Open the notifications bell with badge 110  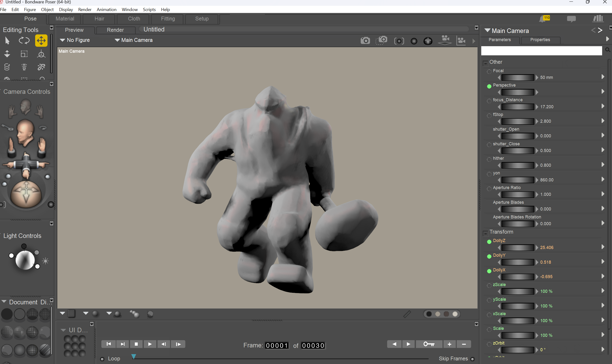coord(544,19)
